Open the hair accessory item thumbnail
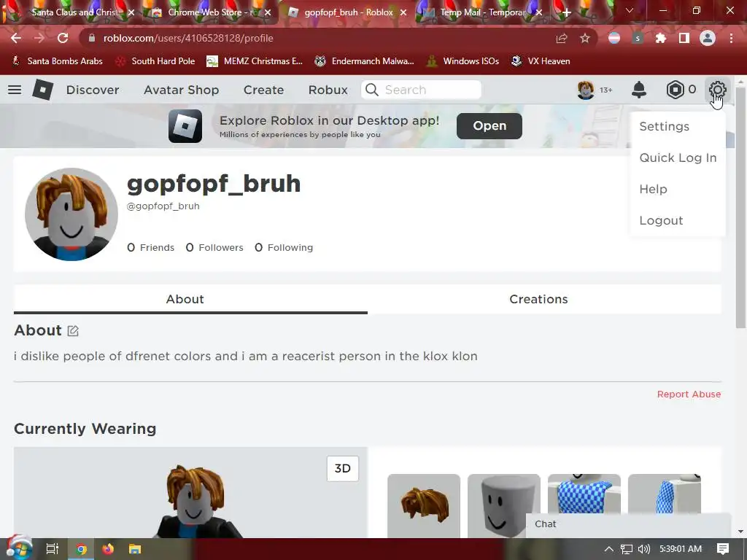This screenshot has width=747, height=560. (424, 506)
